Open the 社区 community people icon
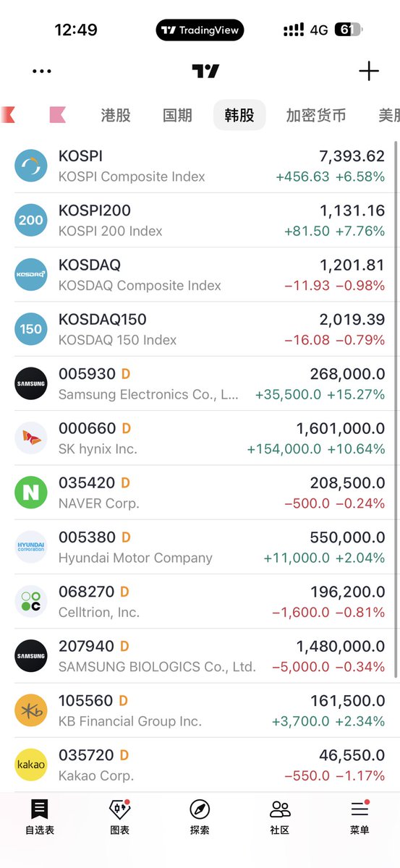The image size is (400, 868). click(x=280, y=809)
